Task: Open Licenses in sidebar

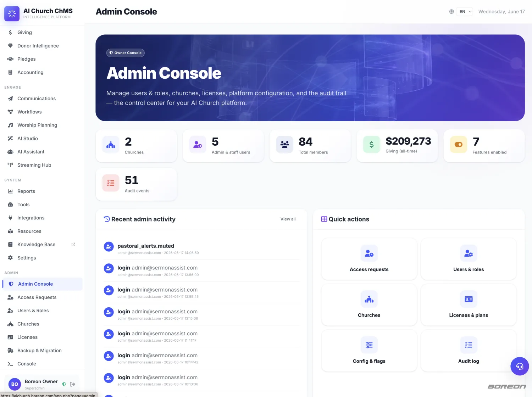Action: 42,337
